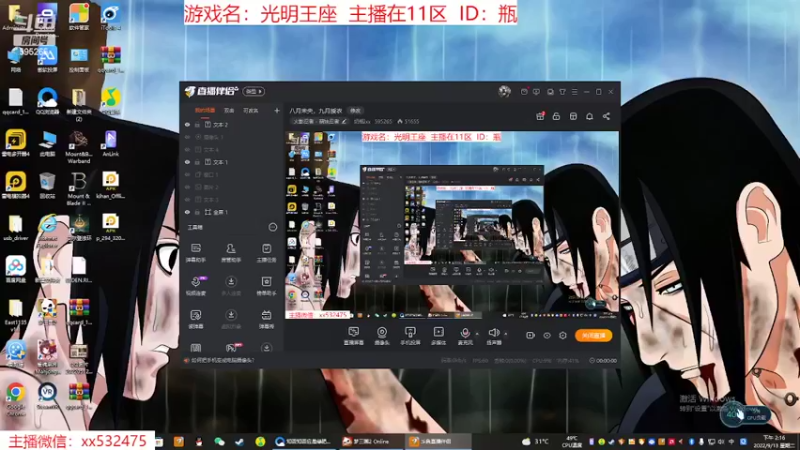The width and height of the screenshot is (800, 450).
Task: Open the Steam icon in the taskbar
Action: pyautogui.click(x=239, y=441)
